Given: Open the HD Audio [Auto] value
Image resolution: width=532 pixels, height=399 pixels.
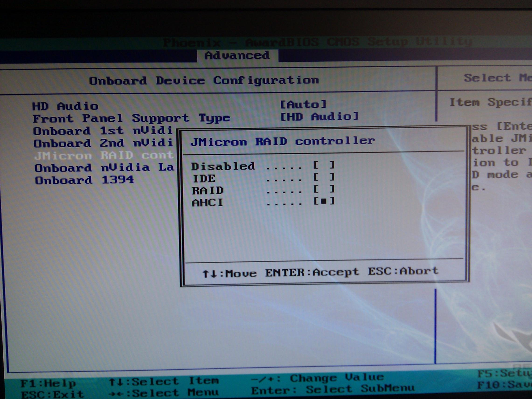Looking at the screenshot, I should (303, 105).
